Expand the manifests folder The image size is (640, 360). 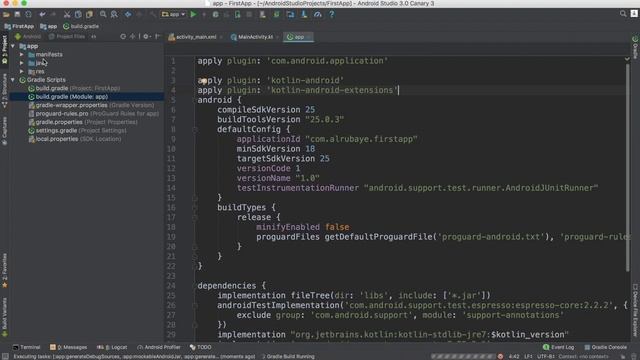[x=22, y=54]
